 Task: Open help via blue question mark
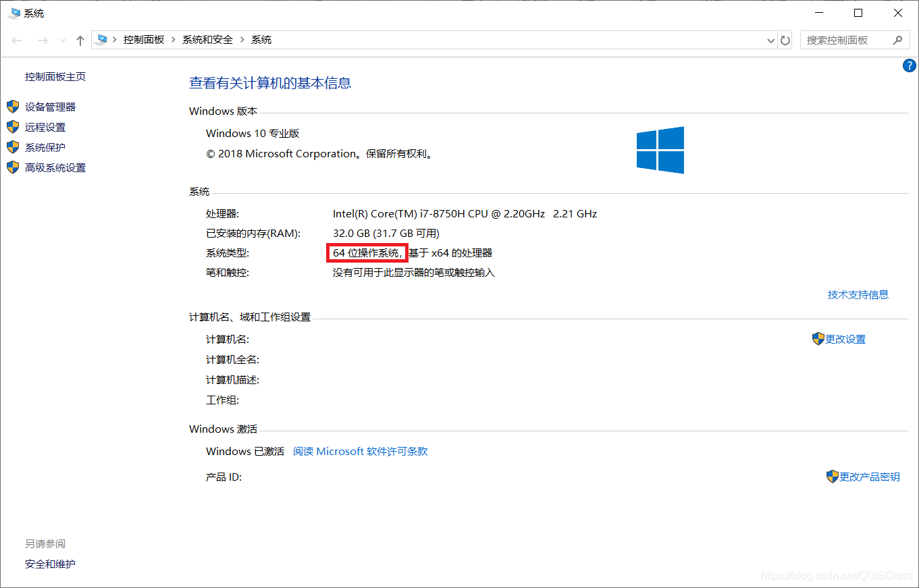pos(910,65)
